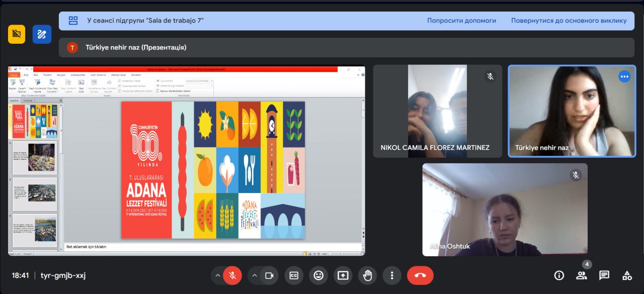Open the in-call chat panel
The image size is (644, 294).
click(x=604, y=275)
